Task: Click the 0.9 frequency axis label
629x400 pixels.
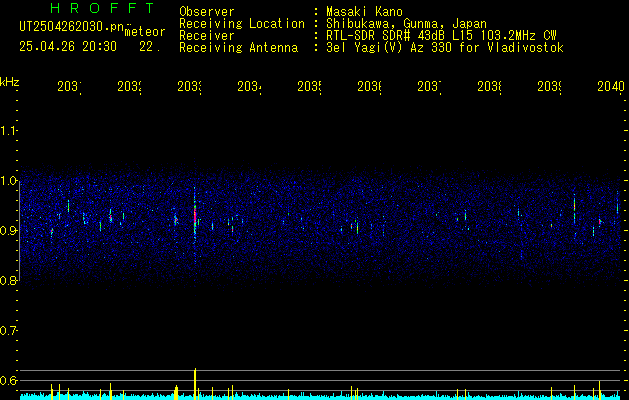Action: [x=8, y=230]
